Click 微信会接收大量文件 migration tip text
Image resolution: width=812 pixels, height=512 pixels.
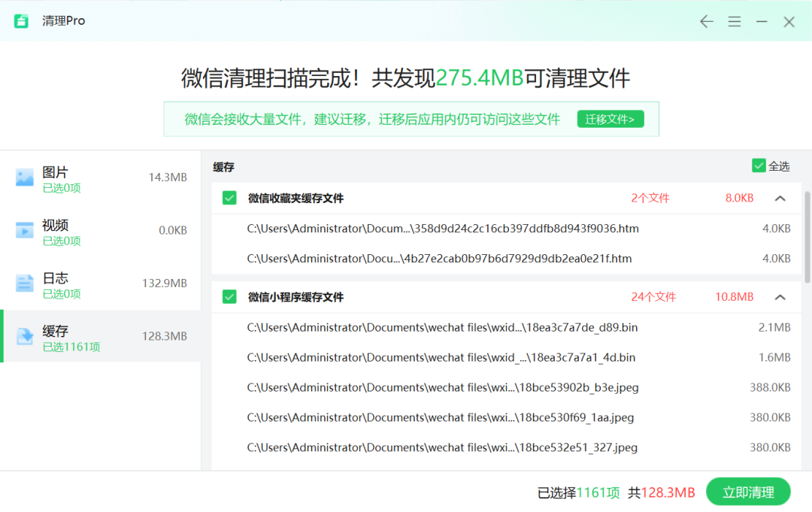click(x=372, y=120)
